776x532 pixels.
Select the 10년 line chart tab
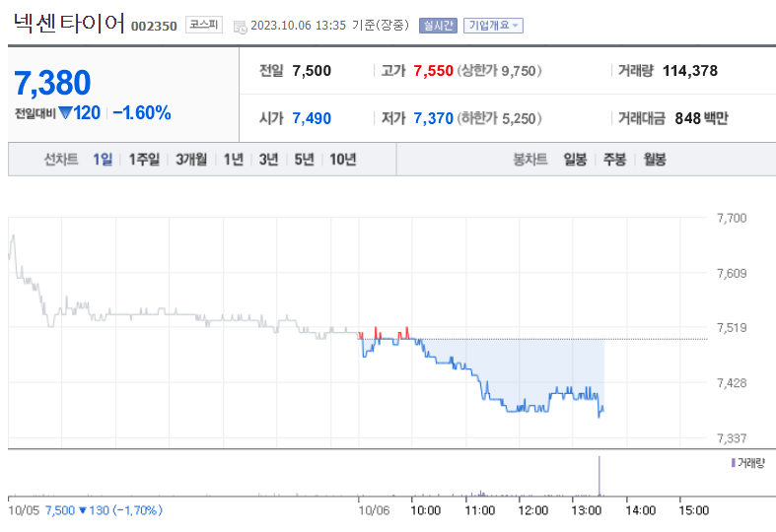(343, 160)
